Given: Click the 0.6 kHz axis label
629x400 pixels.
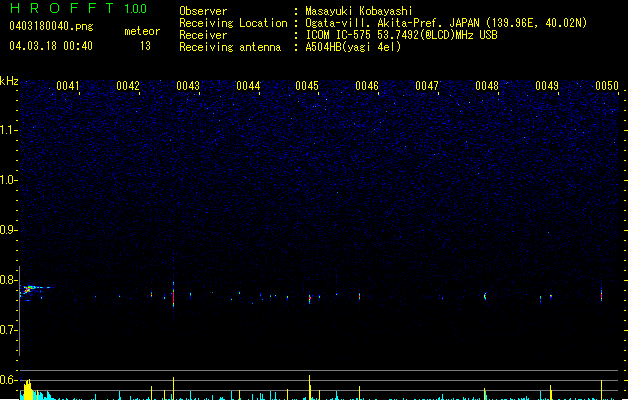Looking at the screenshot, I should click(8, 380).
